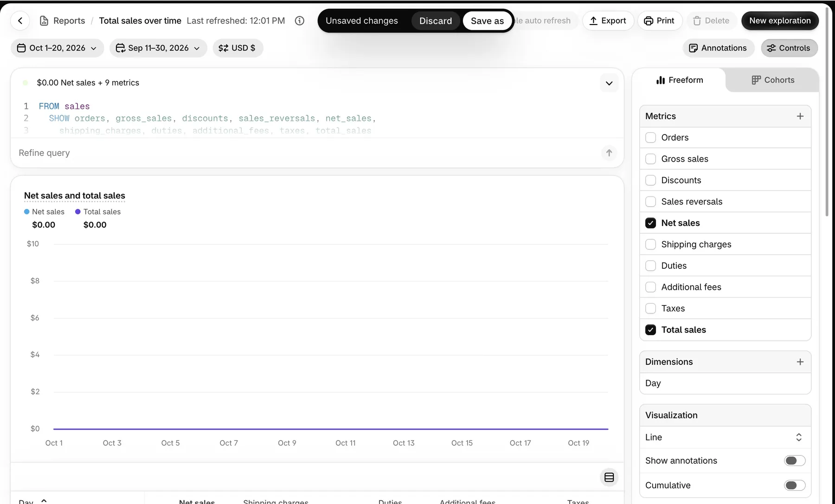Expand the query panel with the chevron
The width and height of the screenshot is (835, 504).
[x=609, y=83]
